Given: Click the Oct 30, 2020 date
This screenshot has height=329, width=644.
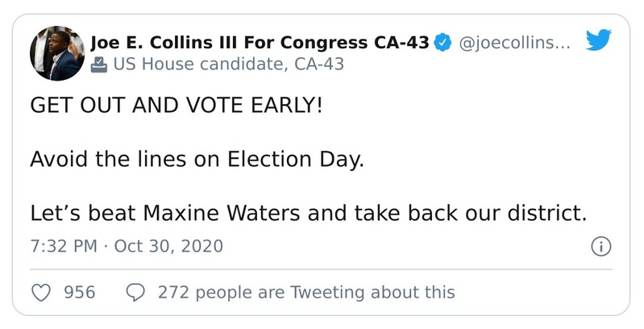Looking at the screenshot, I should pos(168,246).
